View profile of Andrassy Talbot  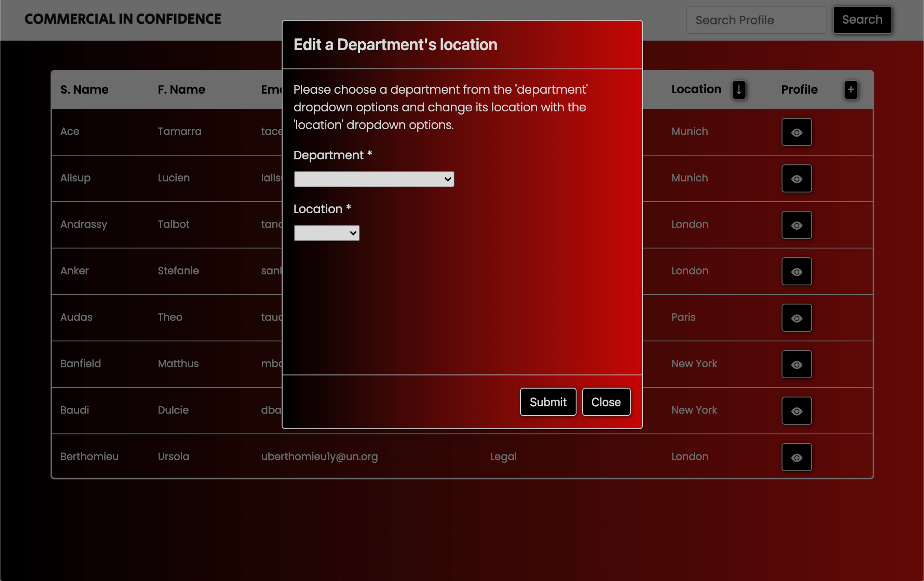tap(797, 225)
